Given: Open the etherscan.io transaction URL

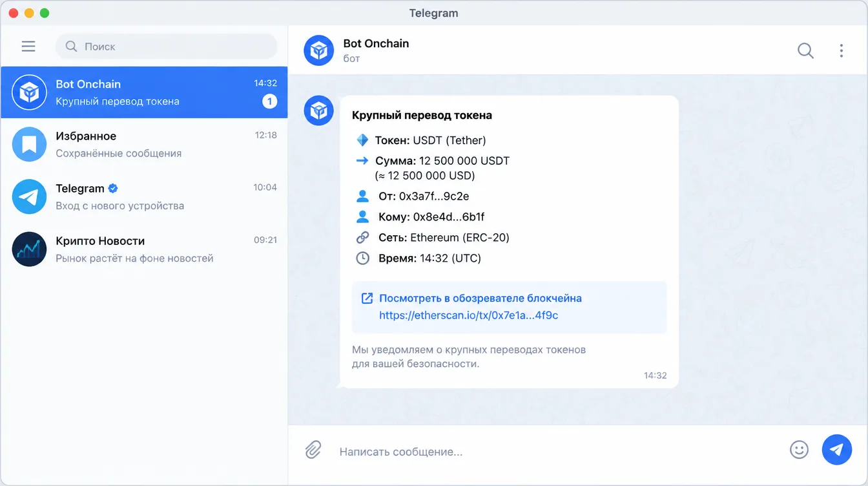Looking at the screenshot, I should 469,315.
